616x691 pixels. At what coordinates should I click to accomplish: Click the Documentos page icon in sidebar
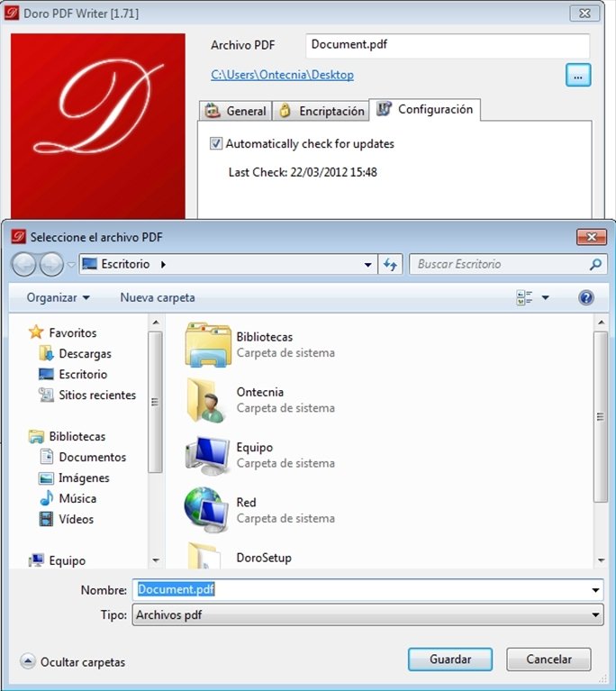(46, 457)
